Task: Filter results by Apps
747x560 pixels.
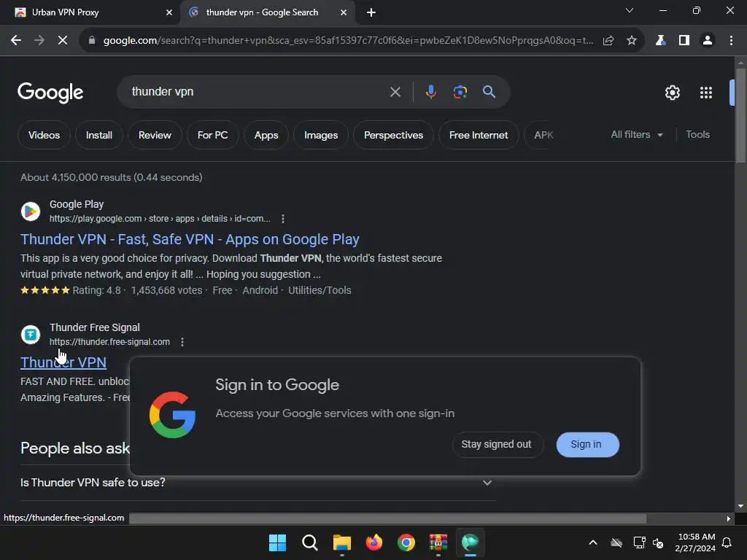Action: (x=266, y=135)
